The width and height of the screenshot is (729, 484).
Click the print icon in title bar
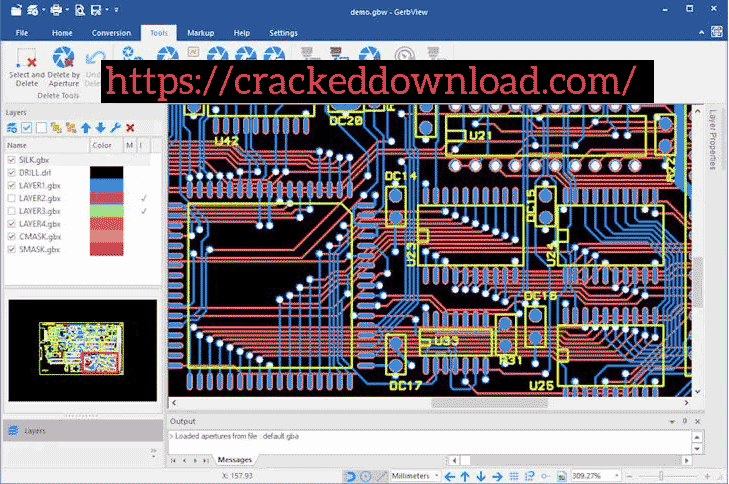57,10
